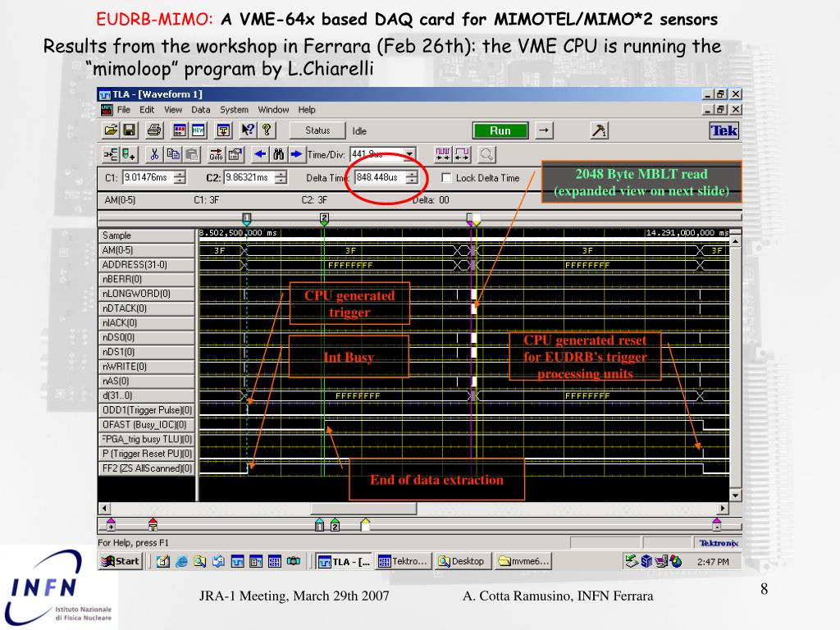The height and width of the screenshot is (630, 840).
Task: Click the arrow button next to Run
Action: (544, 130)
